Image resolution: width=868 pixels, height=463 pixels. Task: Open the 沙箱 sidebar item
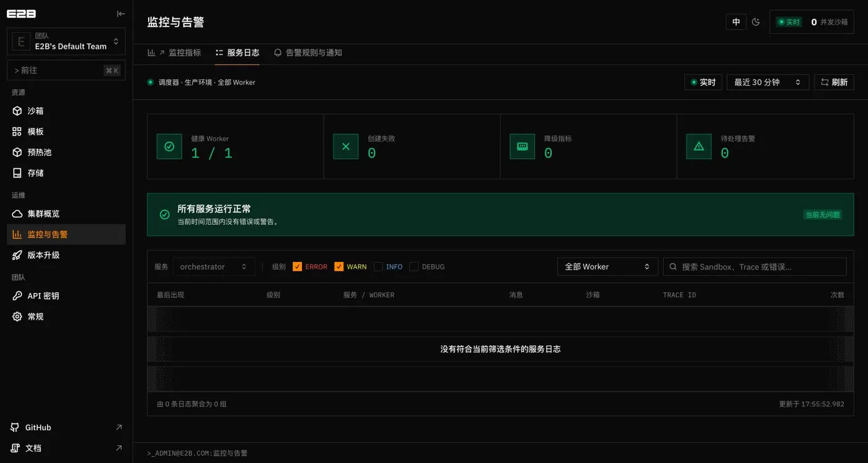[x=66, y=111]
